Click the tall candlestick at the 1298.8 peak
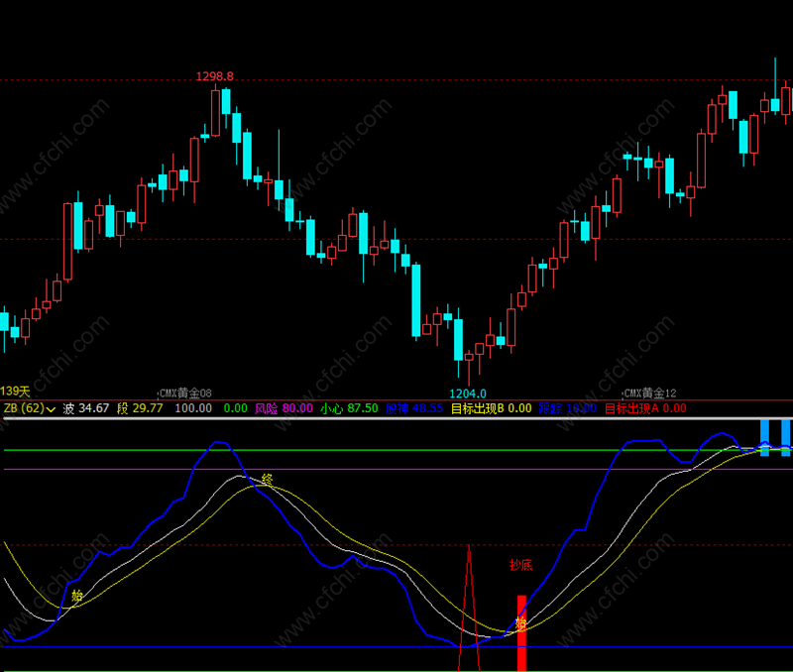Viewport: 793px width, 672px height. tap(215, 112)
